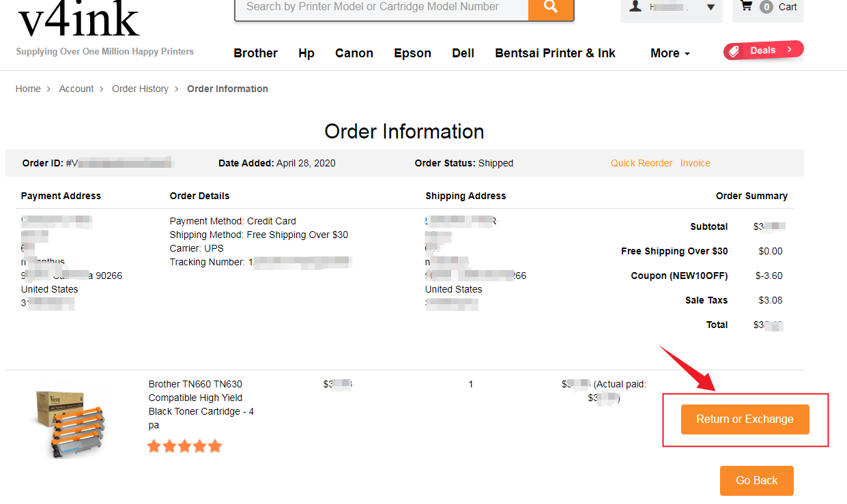Image resolution: width=847 pixels, height=504 pixels.
Task: Click the Coupon (NEW10OFF) label
Action: (679, 276)
